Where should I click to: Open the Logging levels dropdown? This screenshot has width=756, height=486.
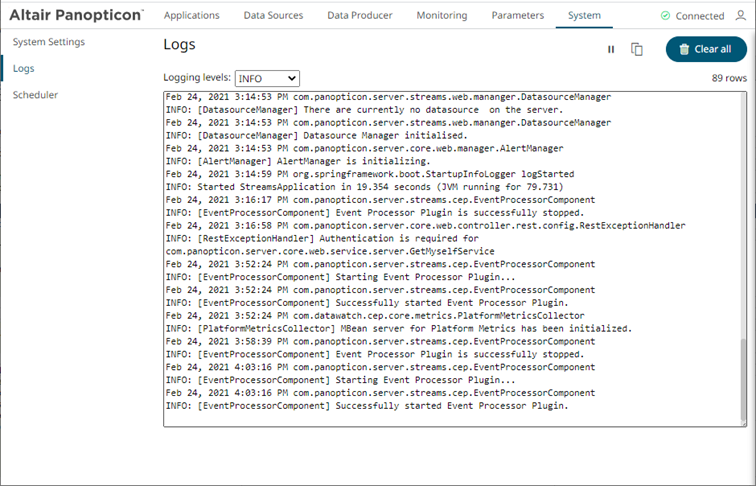(x=267, y=78)
